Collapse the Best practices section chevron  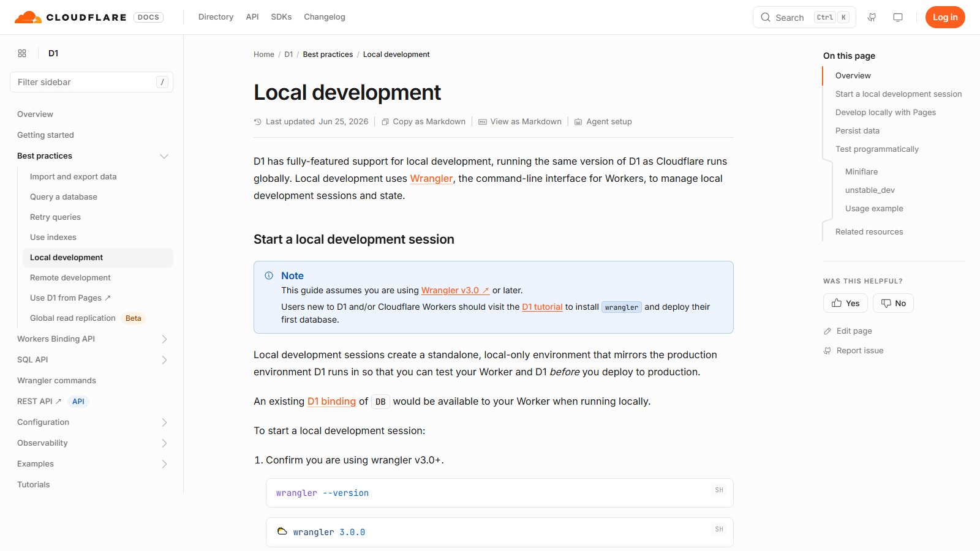(164, 156)
